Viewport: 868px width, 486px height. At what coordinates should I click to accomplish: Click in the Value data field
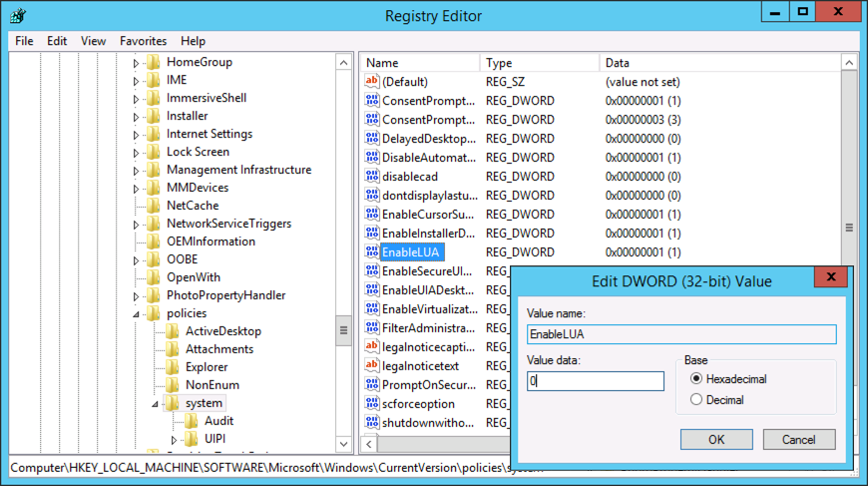[x=595, y=381]
